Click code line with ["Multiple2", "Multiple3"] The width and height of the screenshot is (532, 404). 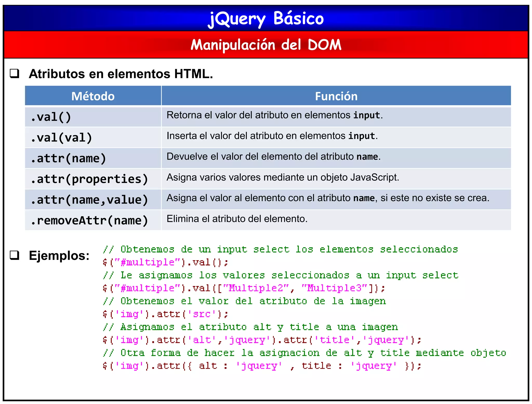point(244,288)
